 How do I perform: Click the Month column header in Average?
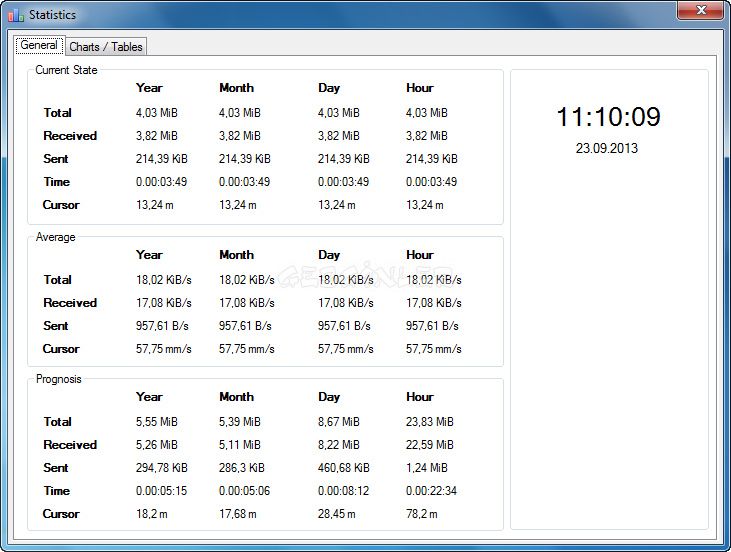(236, 255)
